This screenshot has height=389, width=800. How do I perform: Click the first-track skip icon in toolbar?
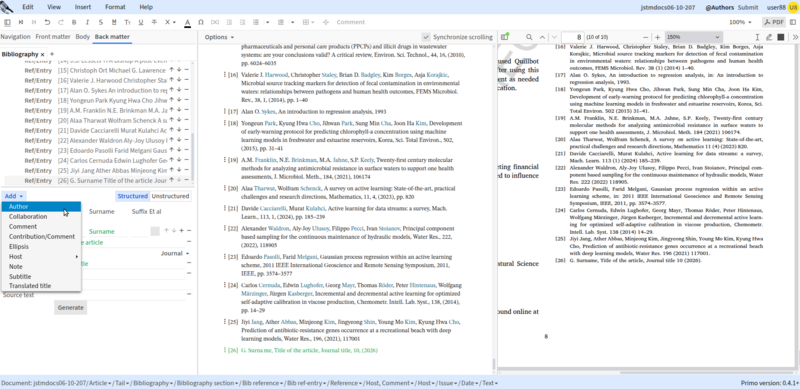point(21,22)
